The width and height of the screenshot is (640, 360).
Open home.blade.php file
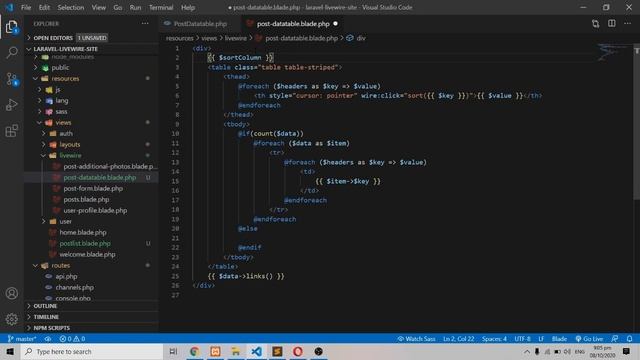coord(83,232)
